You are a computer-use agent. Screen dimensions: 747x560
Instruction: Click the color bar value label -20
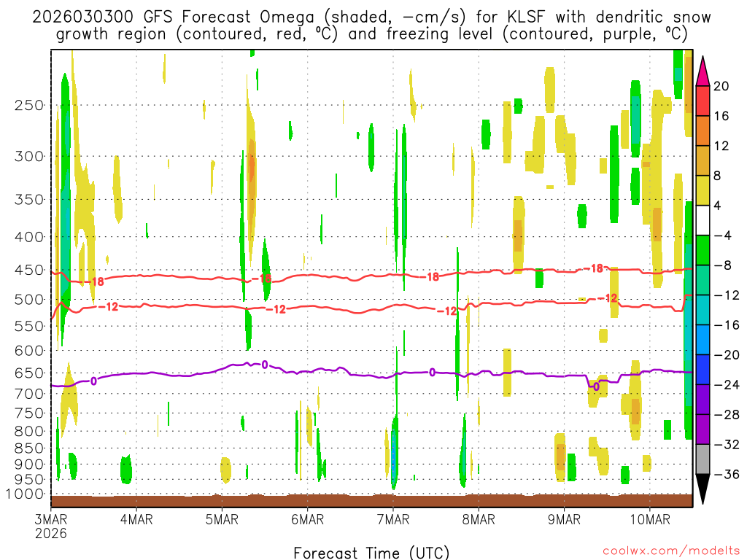pos(727,355)
